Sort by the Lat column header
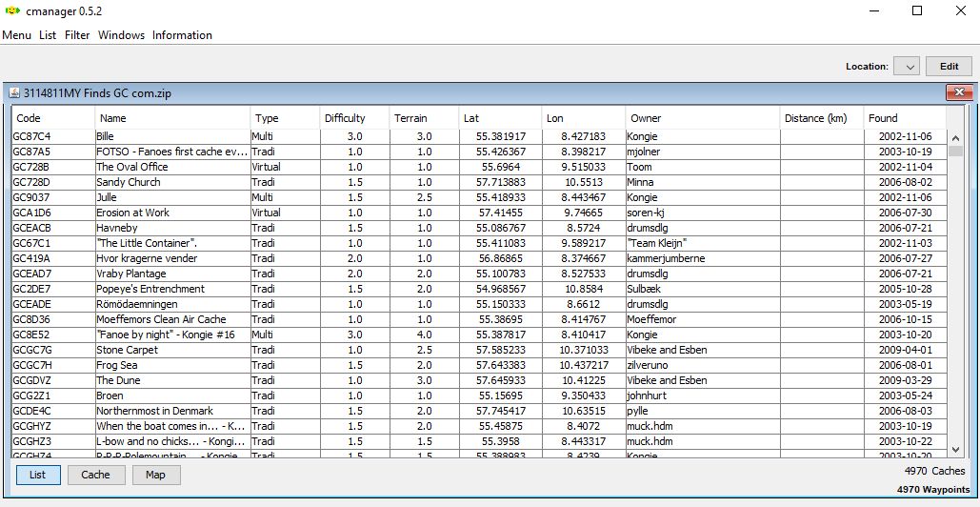The height and width of the screenshot is (507, 980). coord(500,118)
